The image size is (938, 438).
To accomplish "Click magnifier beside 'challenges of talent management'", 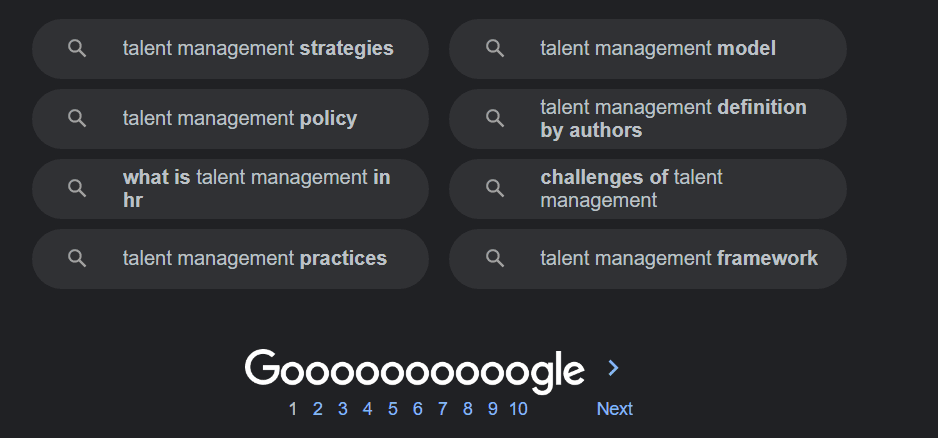I will pos(494,188).
